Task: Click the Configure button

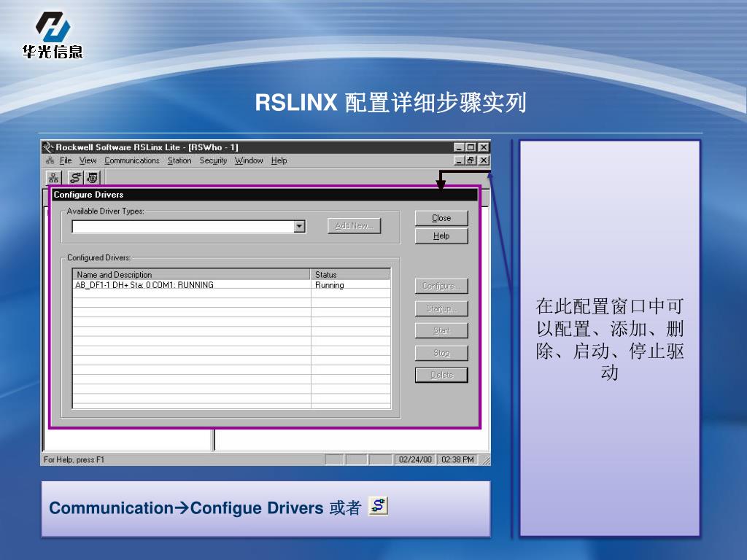Action: pos(441,286)
